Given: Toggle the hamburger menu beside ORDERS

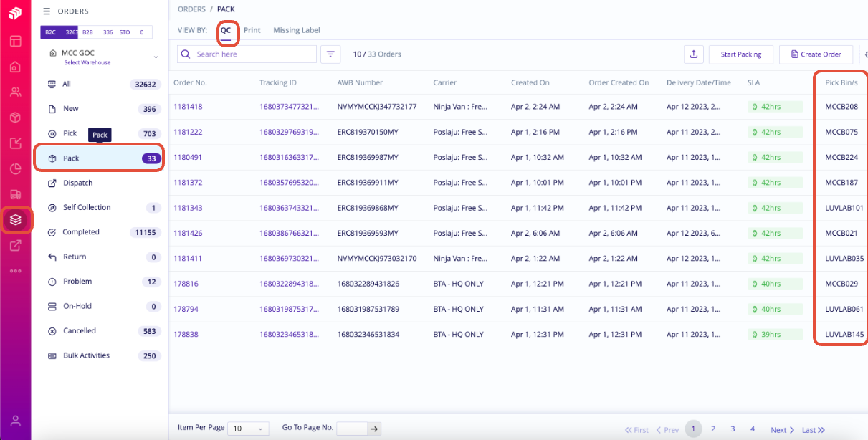Looking at the screenshot, I should (47, 11).
